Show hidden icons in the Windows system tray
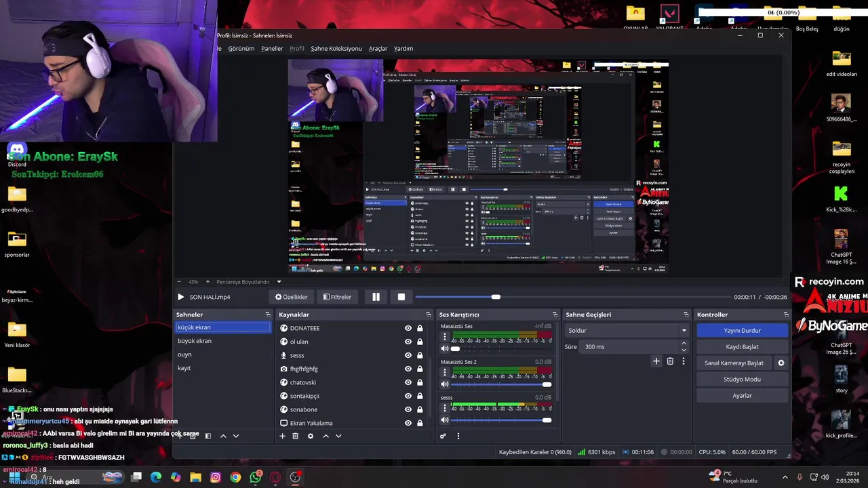This screenshot has width=868, height=488. tap(785, 476)
